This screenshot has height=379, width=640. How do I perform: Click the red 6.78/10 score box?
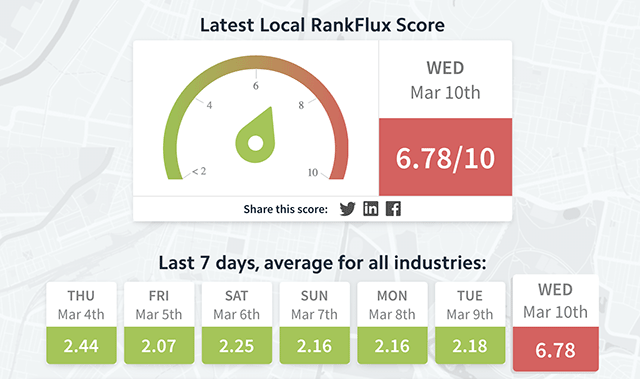click(x=445, y=157)
